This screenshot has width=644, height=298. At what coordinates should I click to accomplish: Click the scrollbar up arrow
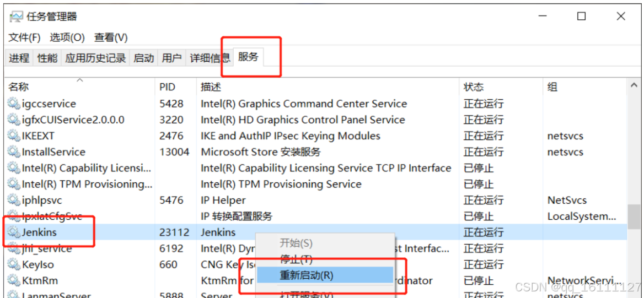point(634,85)
